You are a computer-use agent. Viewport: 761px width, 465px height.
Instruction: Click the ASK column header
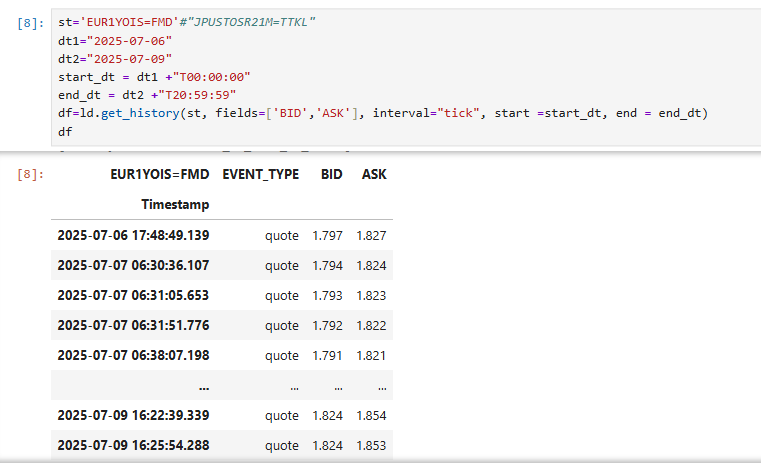(x=374, y=174)
